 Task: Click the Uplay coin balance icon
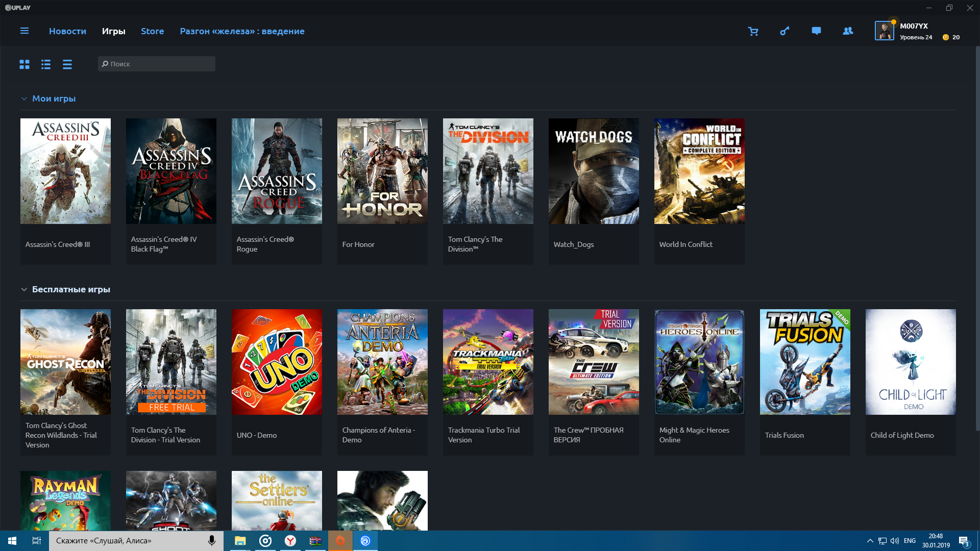[945, 37]
